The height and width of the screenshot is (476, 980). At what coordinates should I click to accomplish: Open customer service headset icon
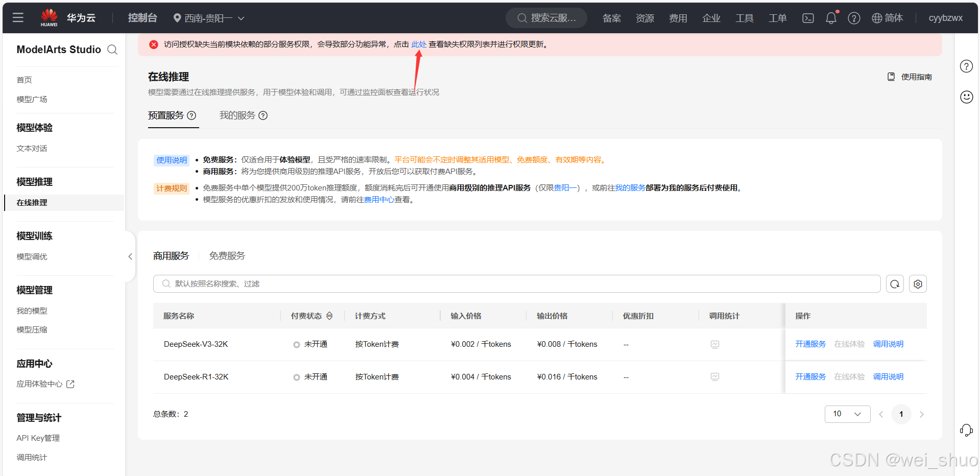pos(966,430)
